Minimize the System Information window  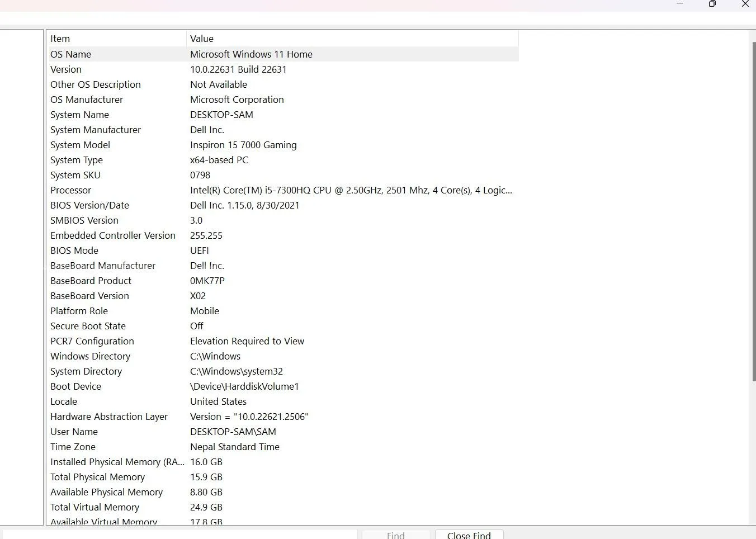pos(680,4)
